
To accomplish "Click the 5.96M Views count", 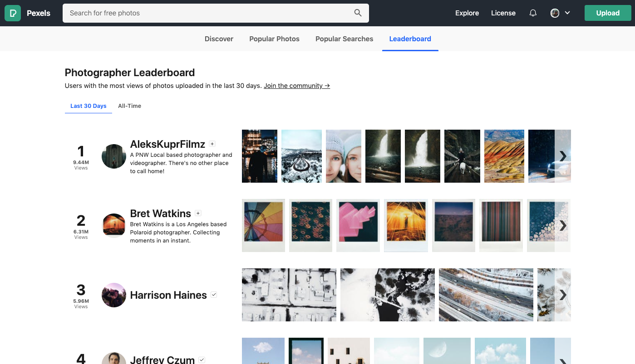I will point(81,304).
